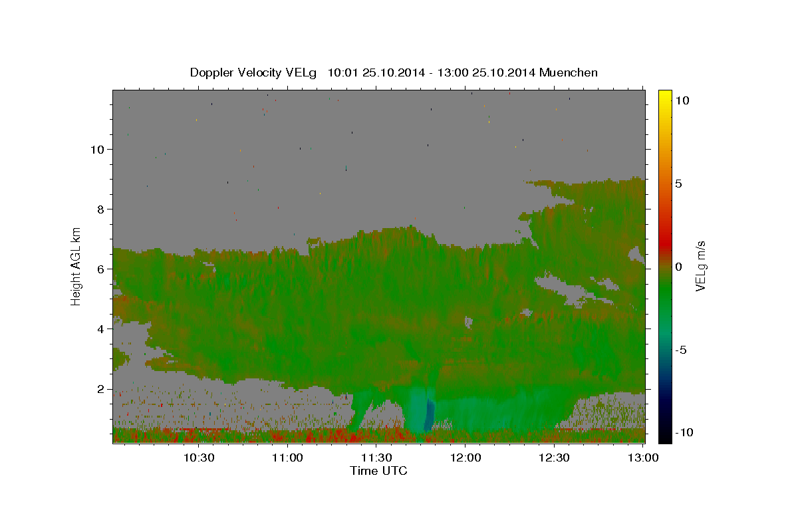Click the colorbar value label 5
798x532 pixels.
click(x=678, y=184)
